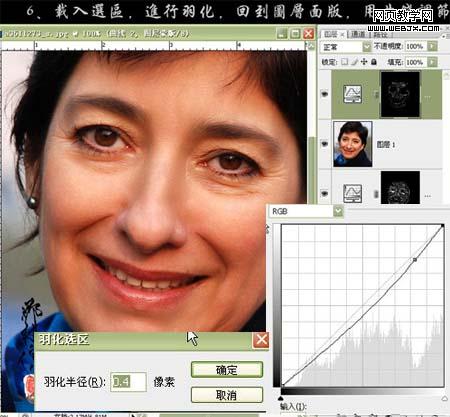Select the bottom Curves adjustment layer icon
Screen dimensions: 450x417
tap(352, 193)
